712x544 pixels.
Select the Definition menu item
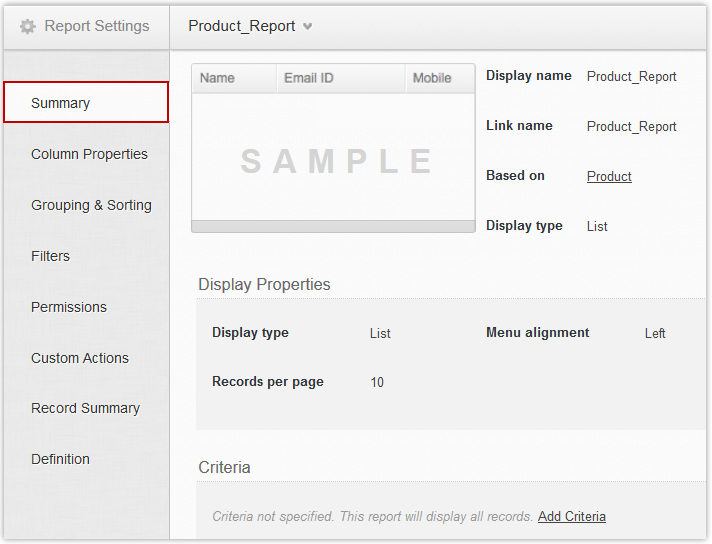[60, 459]
